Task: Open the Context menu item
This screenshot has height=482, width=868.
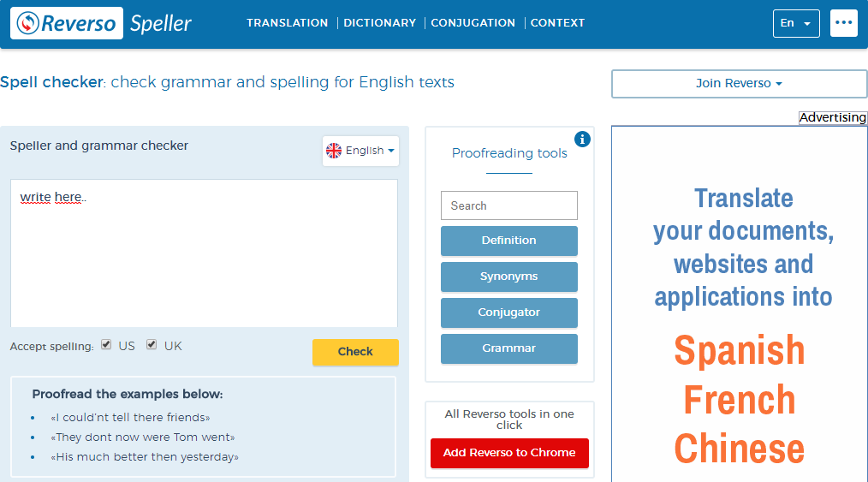Action: 557,23
